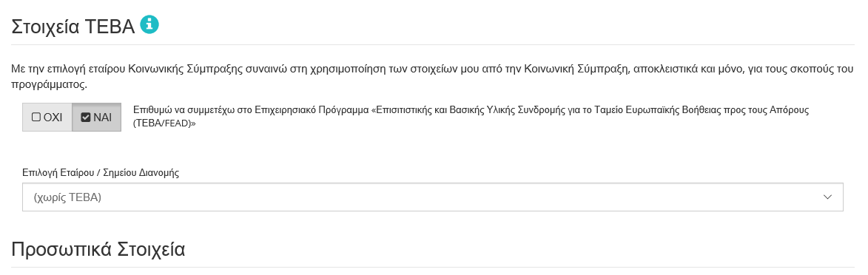Select the ΟΧΙ toggle button
Screen dimensions: 868x275
(47, 118)
